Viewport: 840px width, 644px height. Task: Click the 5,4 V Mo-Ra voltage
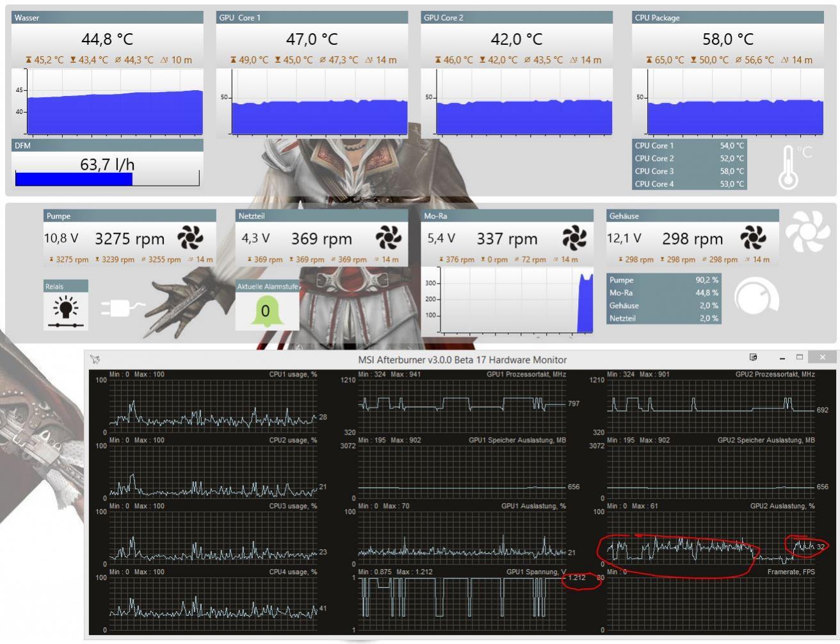tap(441, 239)
